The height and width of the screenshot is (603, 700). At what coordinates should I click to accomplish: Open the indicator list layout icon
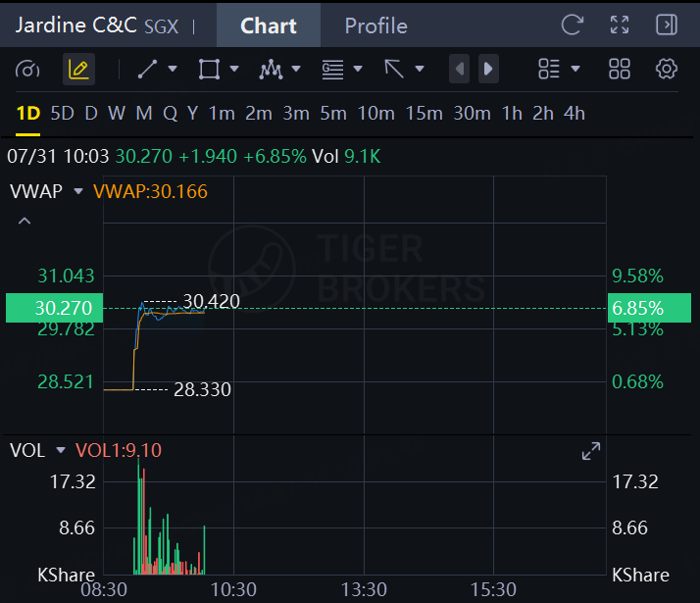click(549, 69)
